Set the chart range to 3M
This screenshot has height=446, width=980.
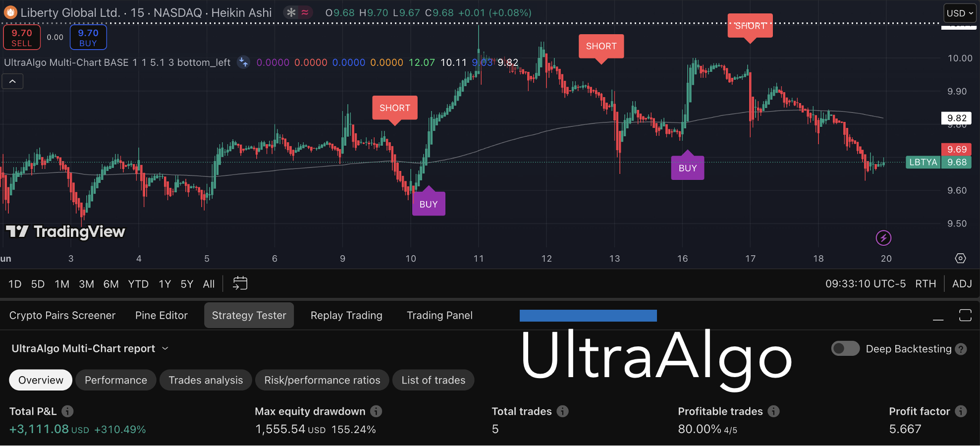[86, 284]
